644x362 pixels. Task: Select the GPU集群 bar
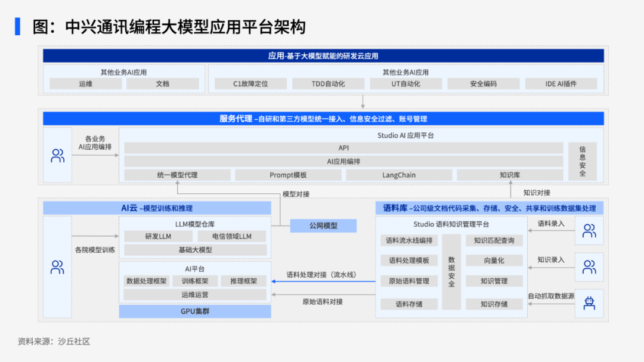(195, 311)
